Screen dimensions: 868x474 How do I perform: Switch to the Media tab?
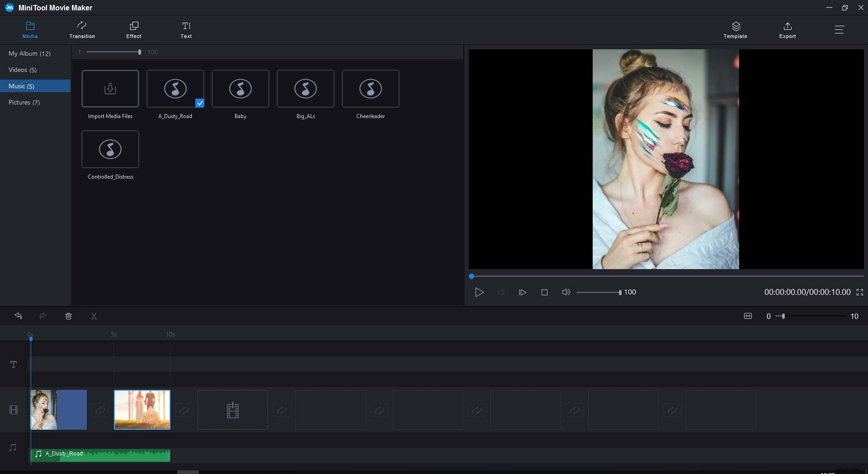(x=30, y=29)
